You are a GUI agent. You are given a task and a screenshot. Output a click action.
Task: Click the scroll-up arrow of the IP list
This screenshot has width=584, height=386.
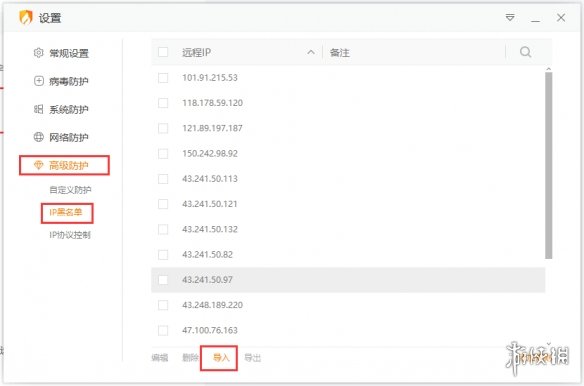[x=548, y=69]
